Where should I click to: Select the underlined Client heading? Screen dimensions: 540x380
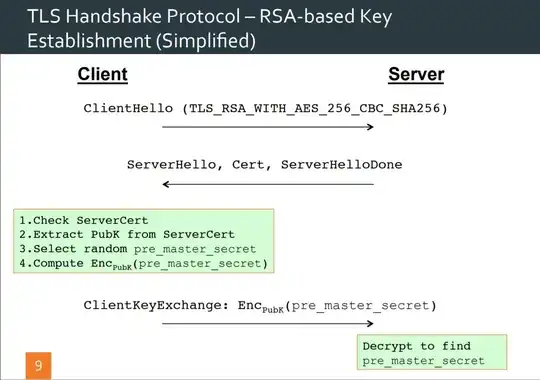click(103, 74)
